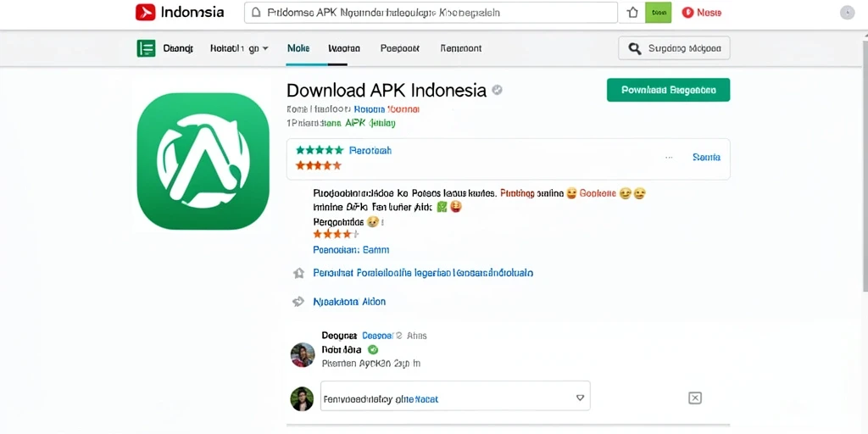Open the Hoketbl gp dropdown menu
This screenshot has height=434, width=868.
pyautogui.click(x=239, y=48)
